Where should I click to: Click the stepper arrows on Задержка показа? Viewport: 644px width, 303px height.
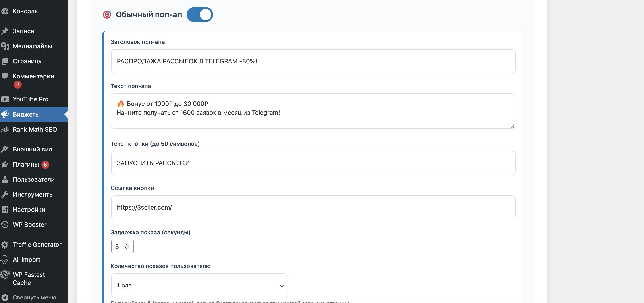click(x=126, y=246)
